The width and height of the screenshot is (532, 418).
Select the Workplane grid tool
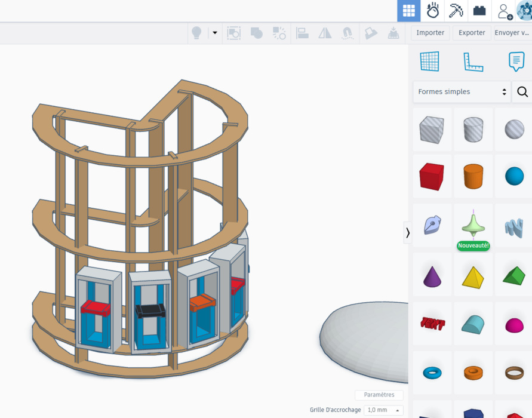click(429, 62)
